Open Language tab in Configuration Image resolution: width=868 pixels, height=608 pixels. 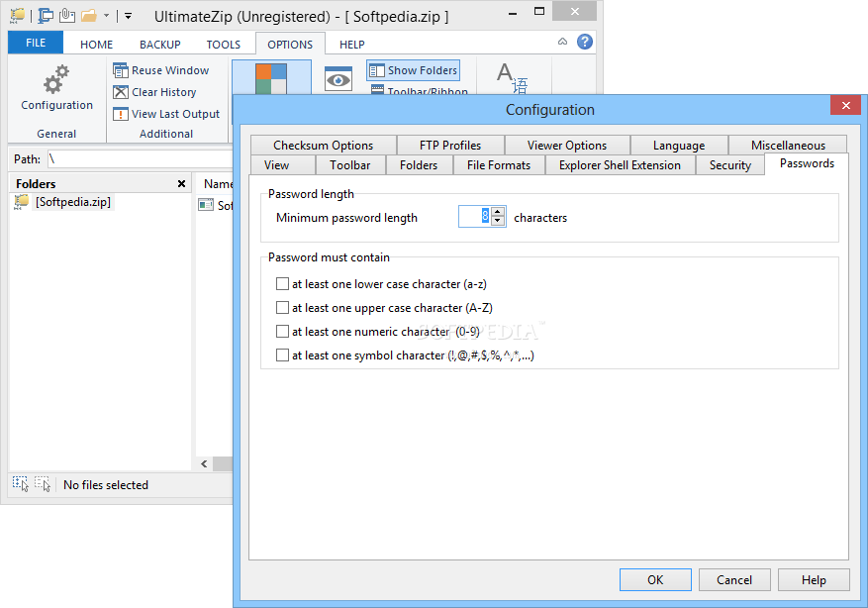(679, 146)
